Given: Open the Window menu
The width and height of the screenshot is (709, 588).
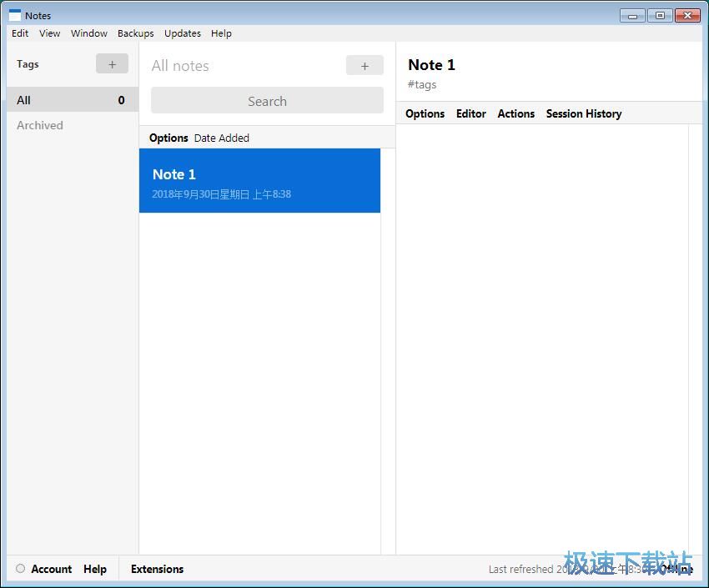Looking at the screenshot, I should coord(89,33).
